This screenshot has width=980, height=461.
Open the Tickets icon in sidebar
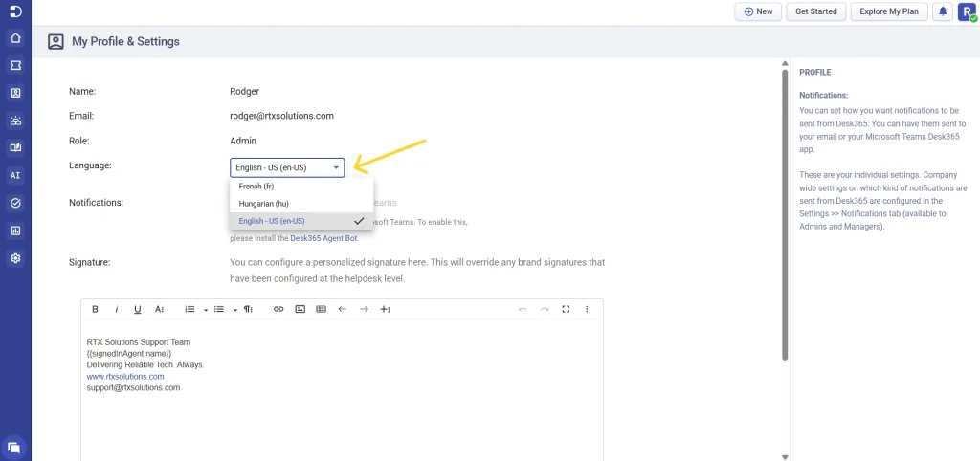pos(15,66)
